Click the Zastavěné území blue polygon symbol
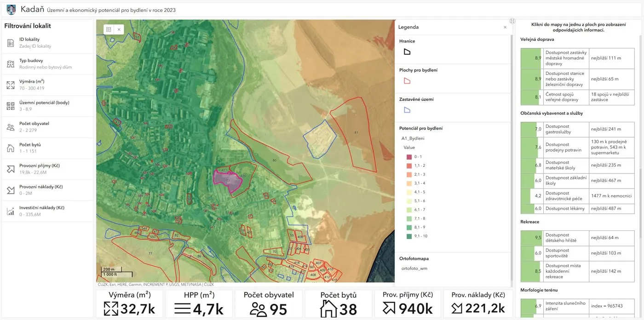Image resolution: width=644 pixels, height=320 pixels. coord(407,110)
